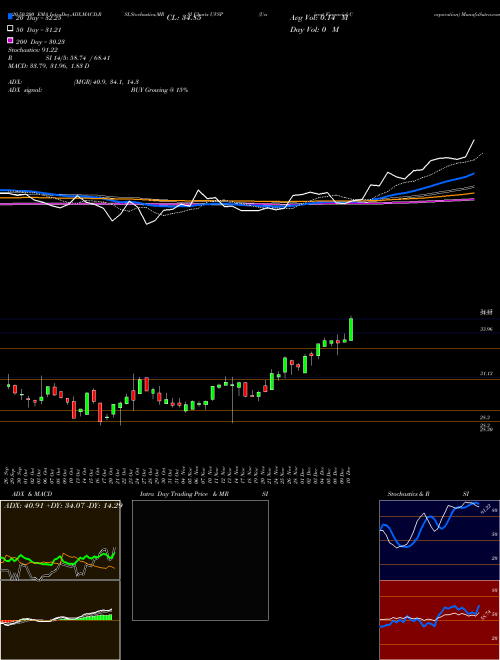Click the 'MACD: 33.79, 31.96, 1.83 D' line
500x660 pixels.
point(48,66)
